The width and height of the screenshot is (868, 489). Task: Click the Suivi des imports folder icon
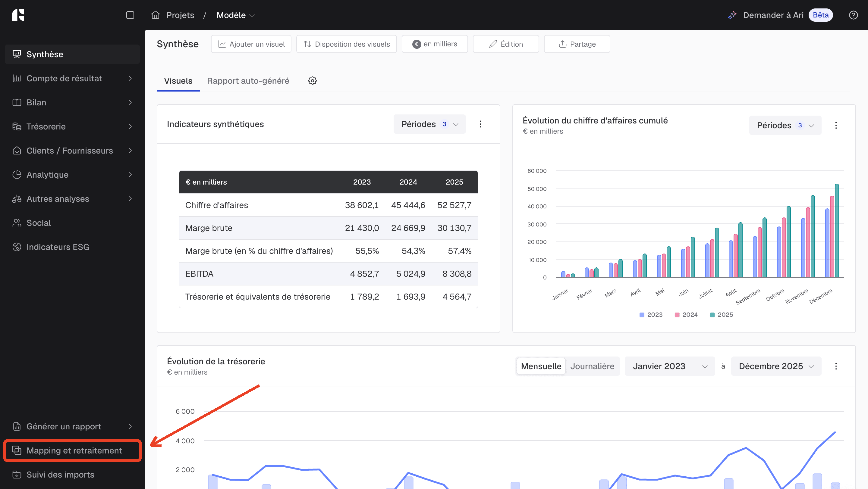17,475
